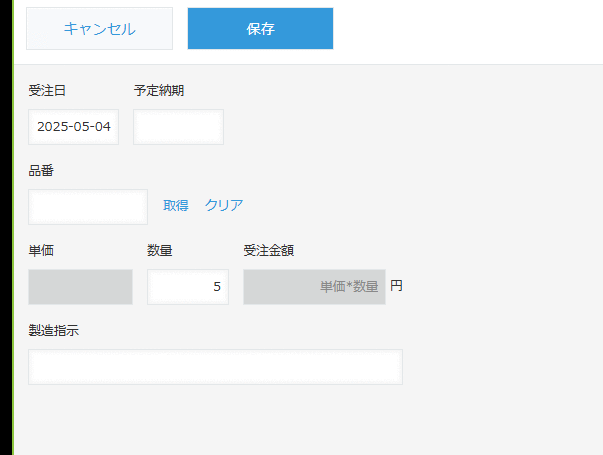Click the 製造指示 field label

[54, 331]
